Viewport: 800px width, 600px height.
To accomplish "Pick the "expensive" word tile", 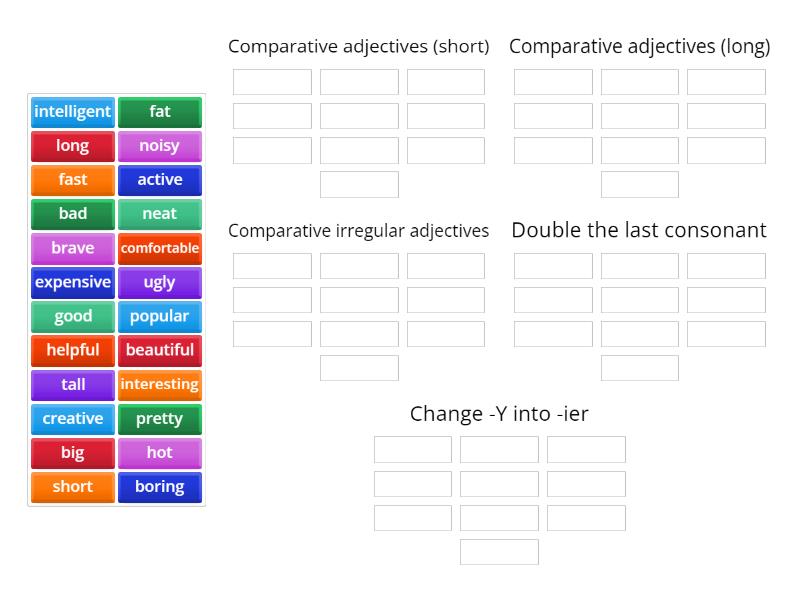I will 72,283.
